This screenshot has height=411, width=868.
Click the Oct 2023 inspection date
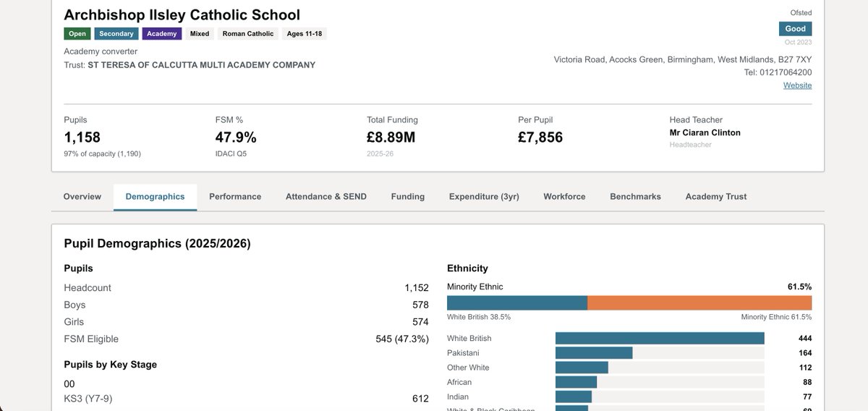(799, 43)
